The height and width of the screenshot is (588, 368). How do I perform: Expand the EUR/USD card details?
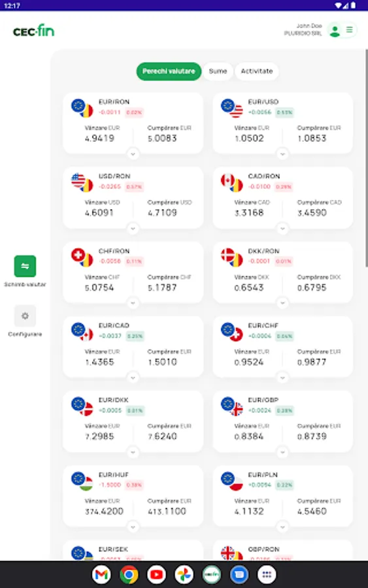coord(282,154)
